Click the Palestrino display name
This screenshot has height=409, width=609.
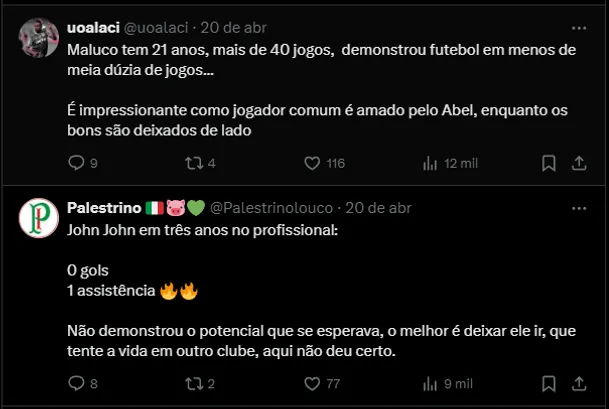tap(103, 208)
